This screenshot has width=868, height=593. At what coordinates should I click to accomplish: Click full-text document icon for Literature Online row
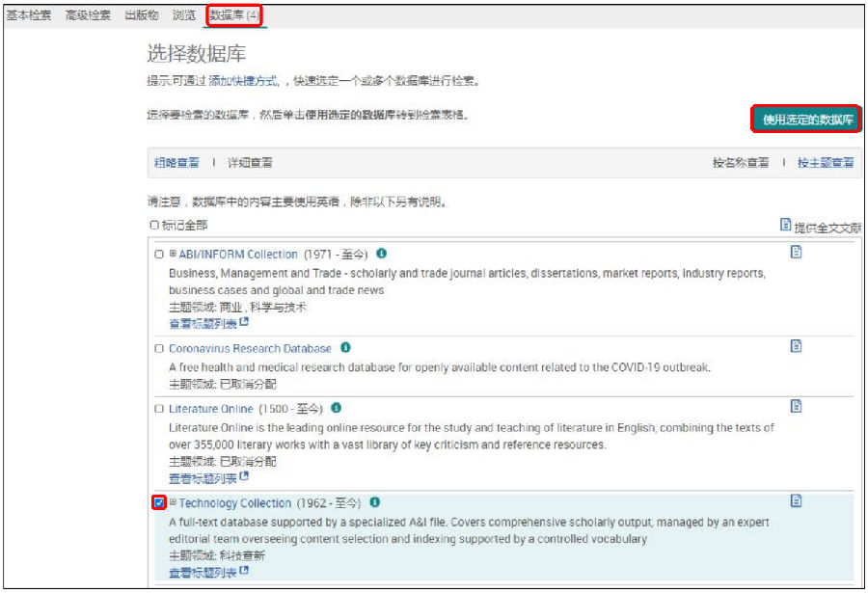tap(796, 406)
